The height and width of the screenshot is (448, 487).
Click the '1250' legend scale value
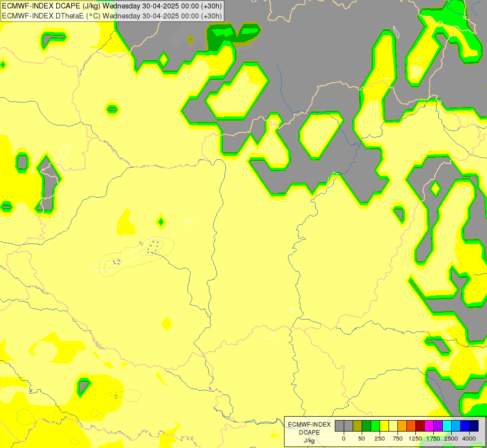[x=415, y=439]
